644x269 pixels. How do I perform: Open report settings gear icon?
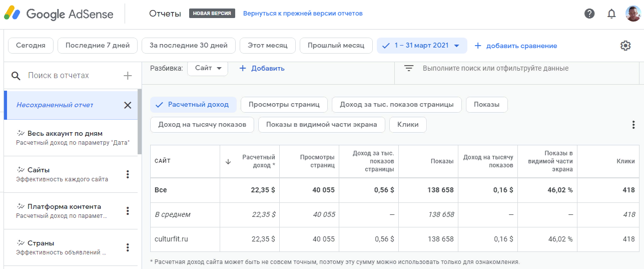tap(625, 46)
